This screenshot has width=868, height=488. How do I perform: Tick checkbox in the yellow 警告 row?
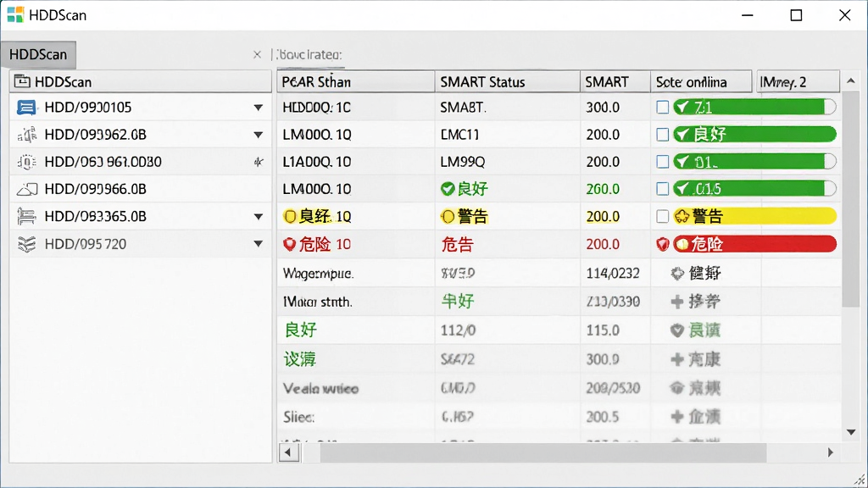coord(662,216)
